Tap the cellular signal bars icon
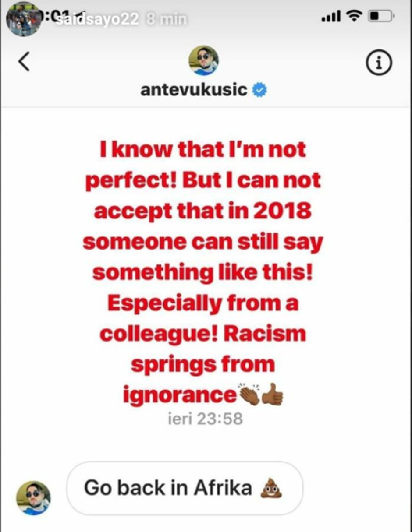Image resolution: width=412 pixels, height=532 pixels. coord(331,17)
